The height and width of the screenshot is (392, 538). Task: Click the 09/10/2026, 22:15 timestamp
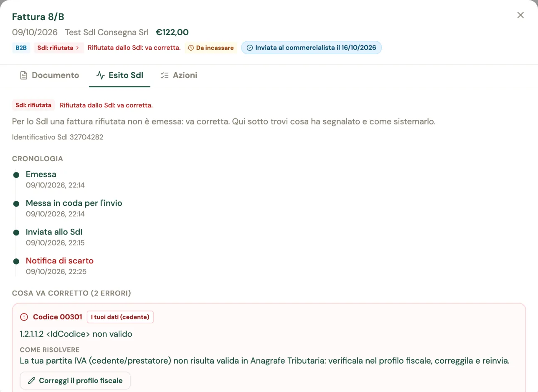(x=55, y=243)
